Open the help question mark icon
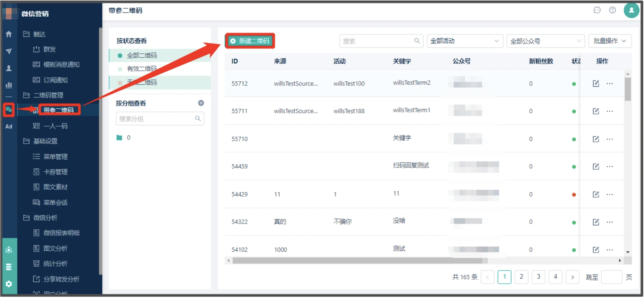This screenshot has height=298, width=644. tap(612, 10)
